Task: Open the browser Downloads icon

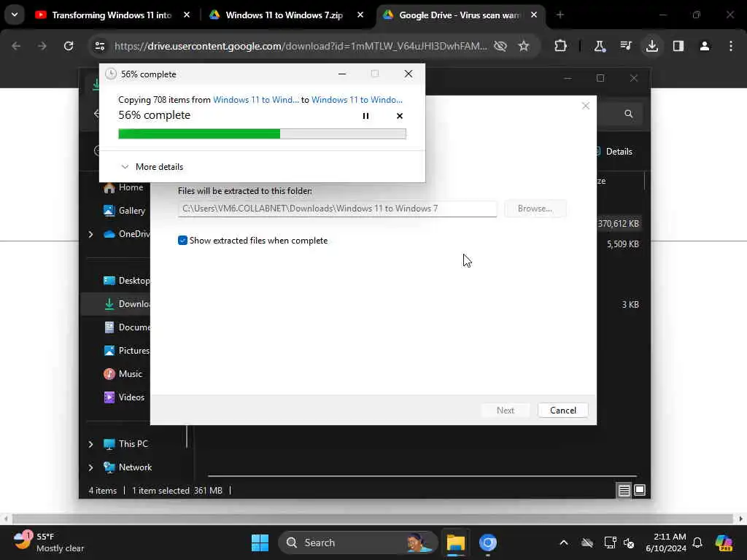Action: point(651,46)
